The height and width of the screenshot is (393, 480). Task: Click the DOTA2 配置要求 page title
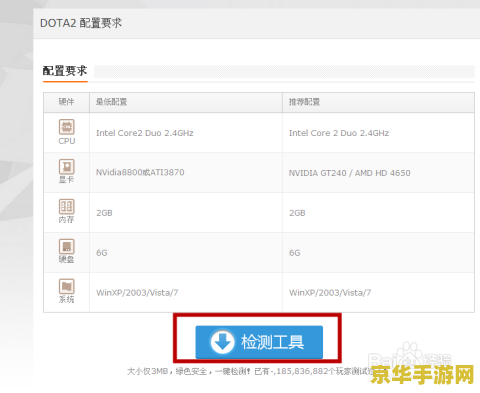click(81, 23)
